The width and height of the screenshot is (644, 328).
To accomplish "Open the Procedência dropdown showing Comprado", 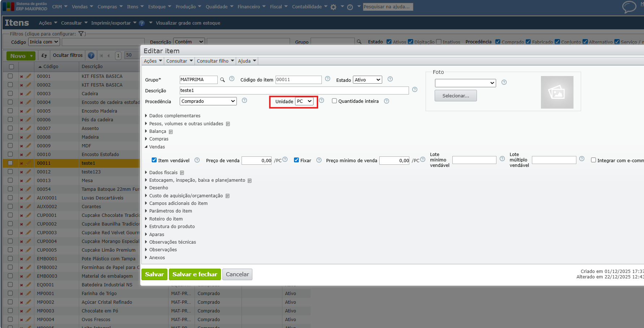I will coord(208,101).
